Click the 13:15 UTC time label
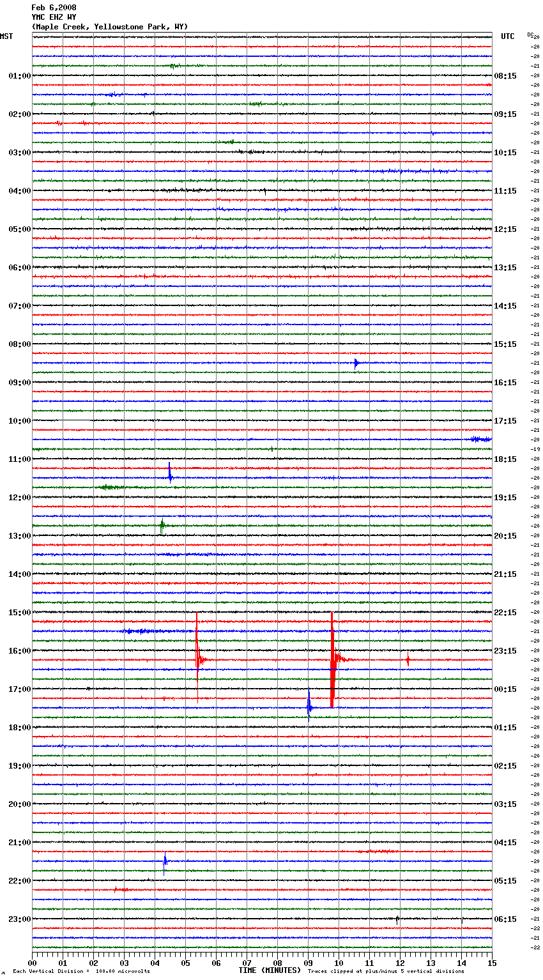This screenshot has height=980, width=543. [x=505, y=268]
